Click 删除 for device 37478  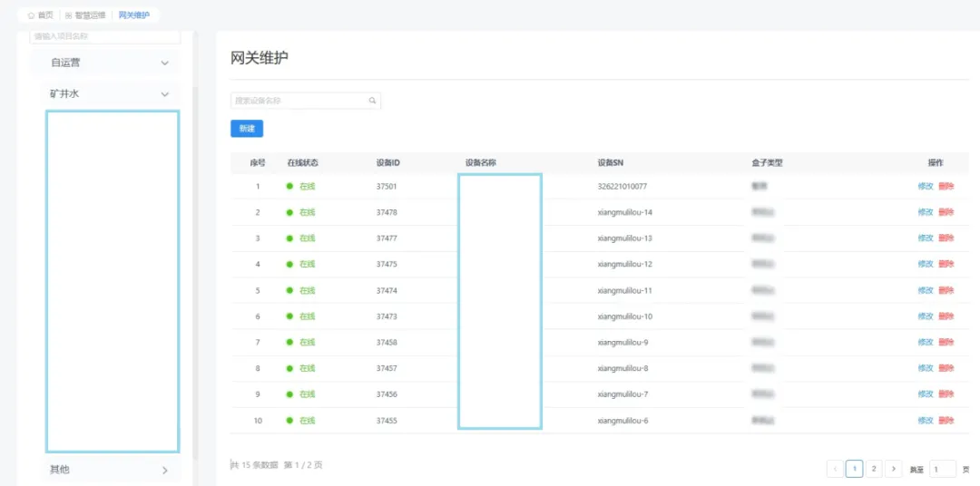(946, 212)
